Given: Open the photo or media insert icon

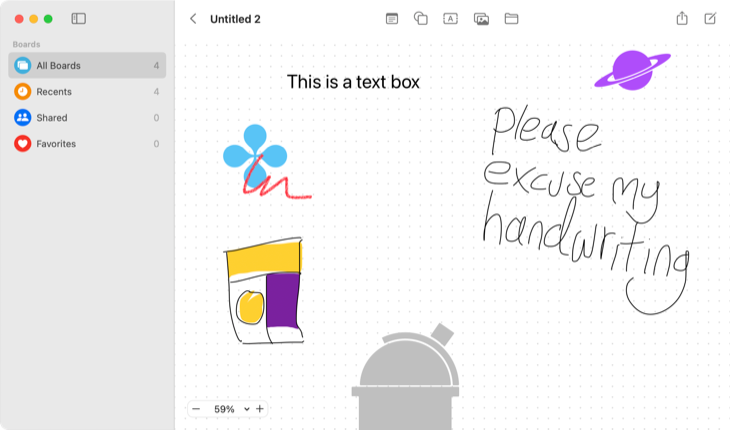Looking at the screenshot, I should pyautogui.click(x=481, y=19).
